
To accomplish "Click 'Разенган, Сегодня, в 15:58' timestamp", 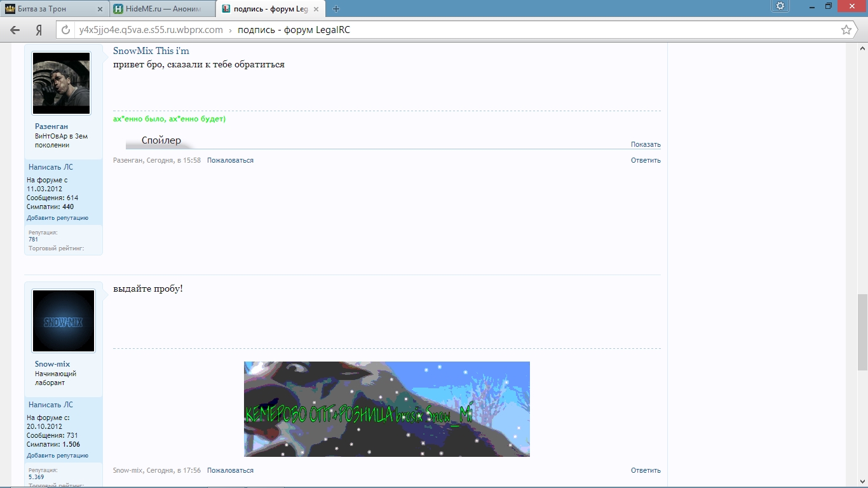I will tap(157, 160).
